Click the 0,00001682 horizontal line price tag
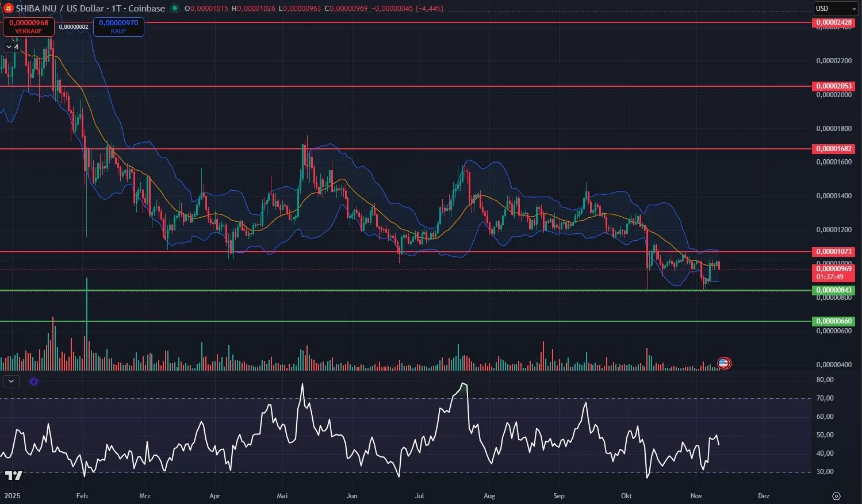 point(833,149)
